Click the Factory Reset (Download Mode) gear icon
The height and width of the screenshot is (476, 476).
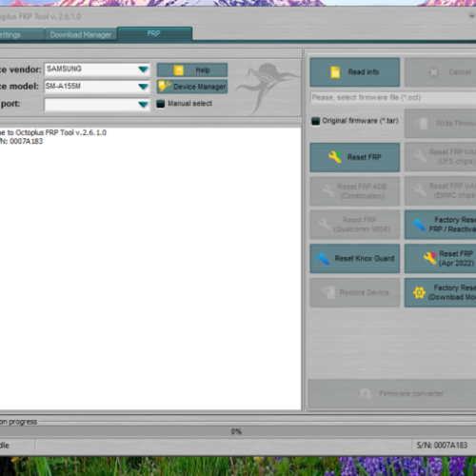pos(419,292)
